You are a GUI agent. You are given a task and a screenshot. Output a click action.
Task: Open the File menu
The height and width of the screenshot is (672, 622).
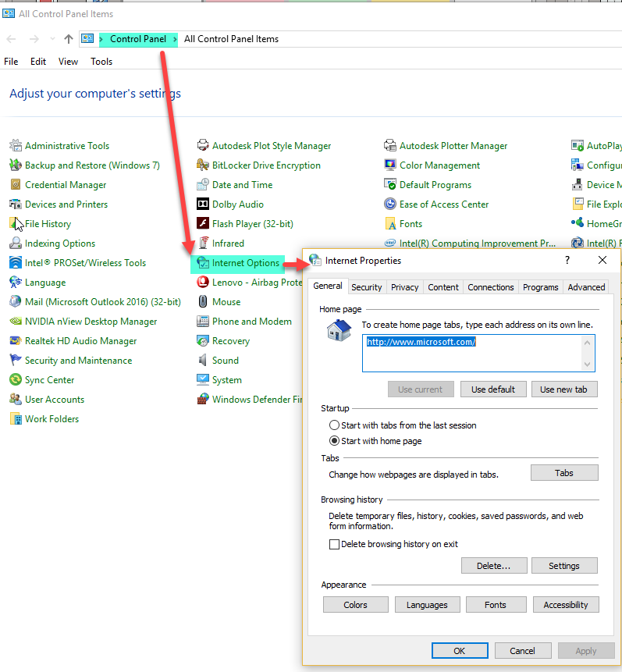pos(11,62)
